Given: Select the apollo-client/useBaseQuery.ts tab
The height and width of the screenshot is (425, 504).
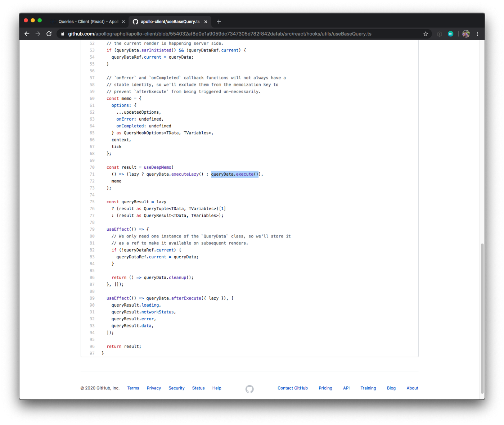Looking at the screenshot, I should [x=170, y=22].
